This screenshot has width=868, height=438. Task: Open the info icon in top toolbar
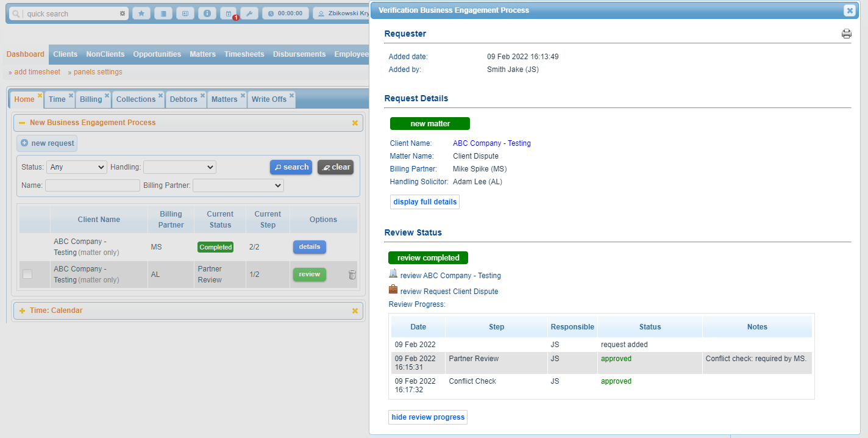[x=207, y=13]
